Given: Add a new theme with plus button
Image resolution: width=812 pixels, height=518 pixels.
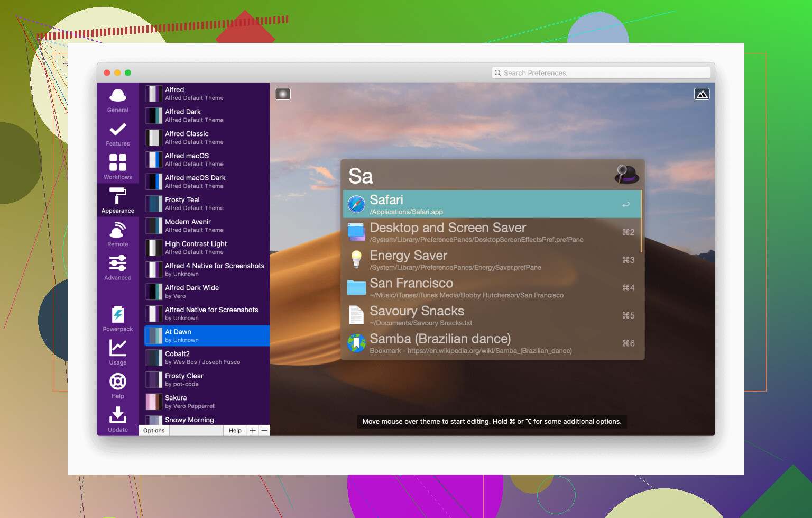Looking at the screenshot, I should 253,431.
